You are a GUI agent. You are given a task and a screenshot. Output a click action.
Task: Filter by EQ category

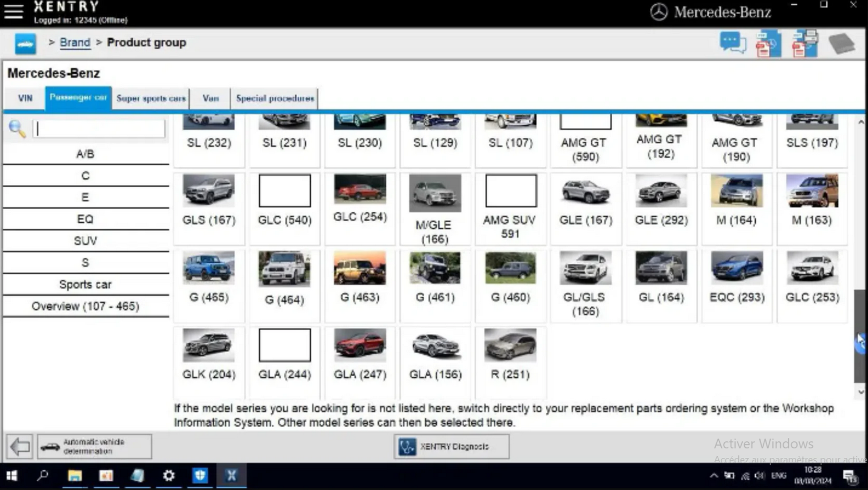pyautogui.click(x=86, y=219)
